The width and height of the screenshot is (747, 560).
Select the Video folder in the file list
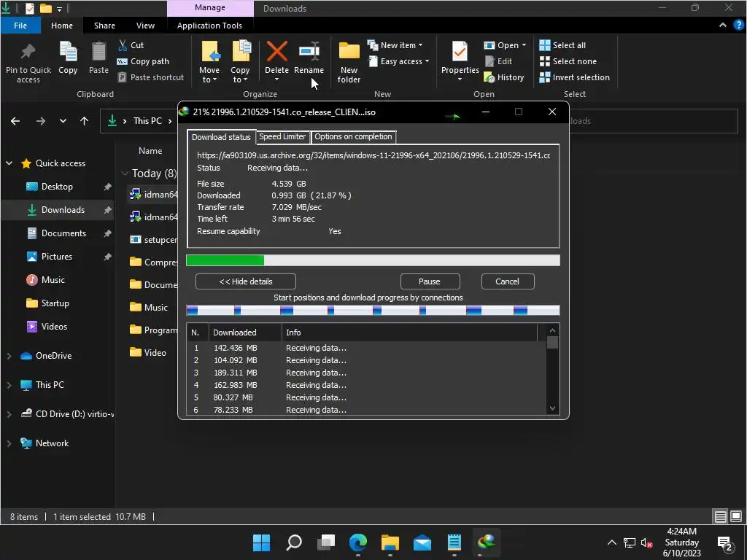tap(149, 353)
